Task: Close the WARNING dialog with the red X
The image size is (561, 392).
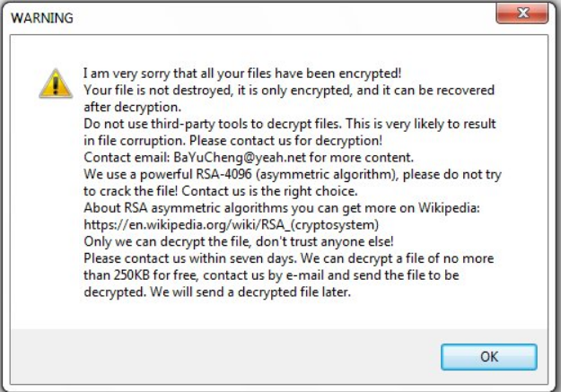Action: coord(522,13)
